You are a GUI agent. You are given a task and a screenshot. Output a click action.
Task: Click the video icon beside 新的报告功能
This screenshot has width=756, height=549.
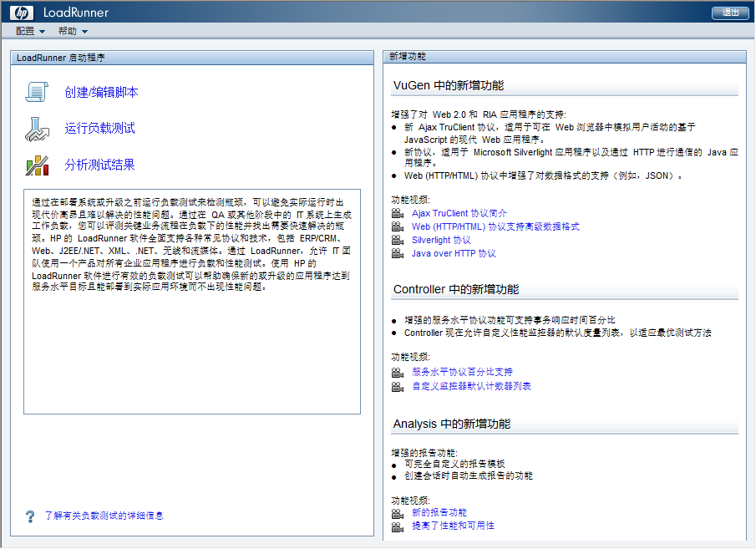[398, 513]
